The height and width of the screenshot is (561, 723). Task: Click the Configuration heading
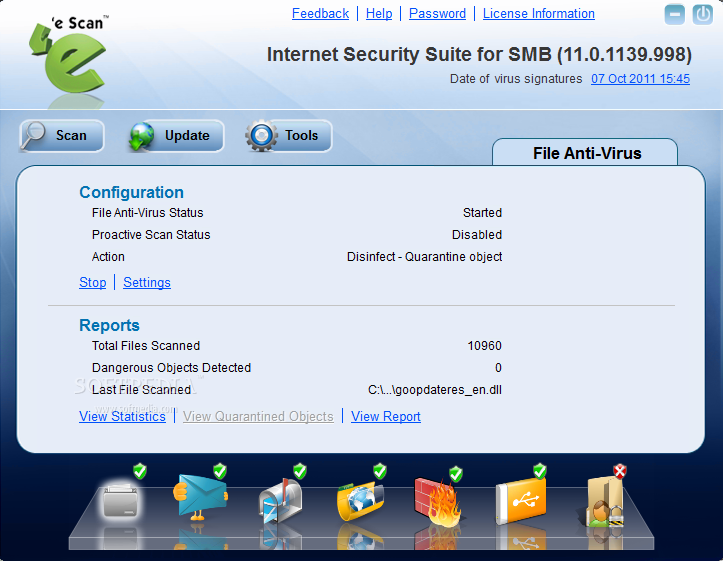pos(131,192)
